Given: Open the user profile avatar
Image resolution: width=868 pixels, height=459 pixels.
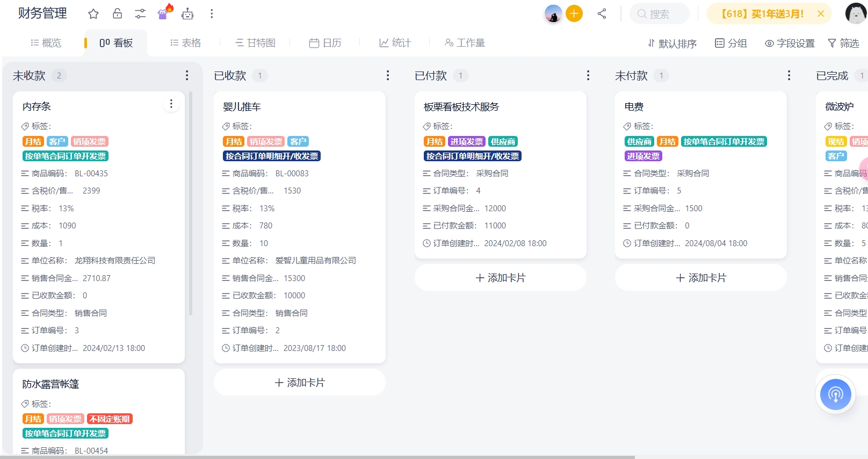Looking at the screenshot, I should (856, 13).
